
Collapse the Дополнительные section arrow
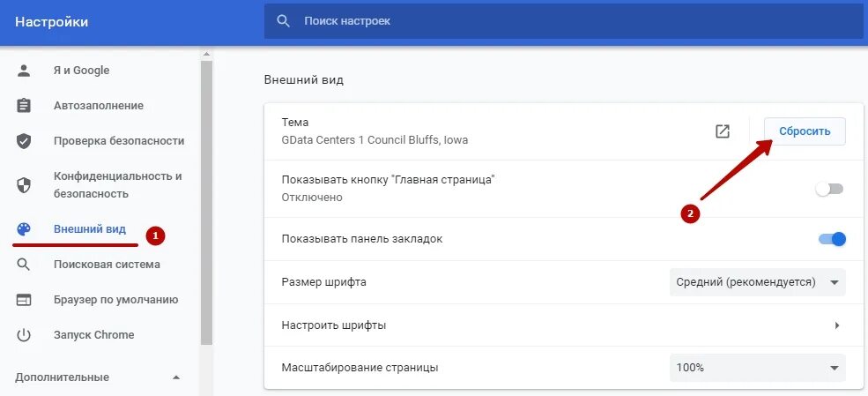pos(176,377)
